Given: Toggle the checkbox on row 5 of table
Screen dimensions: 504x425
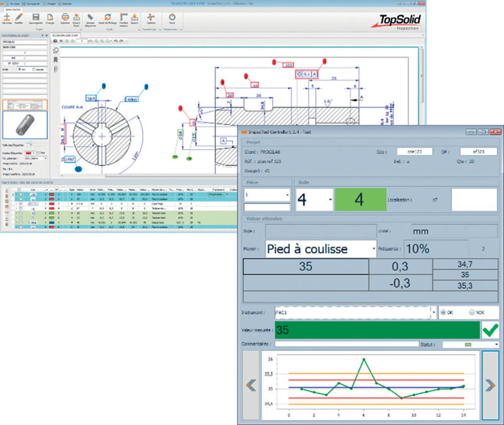Looking at the screenshot, I should (21, 213).
